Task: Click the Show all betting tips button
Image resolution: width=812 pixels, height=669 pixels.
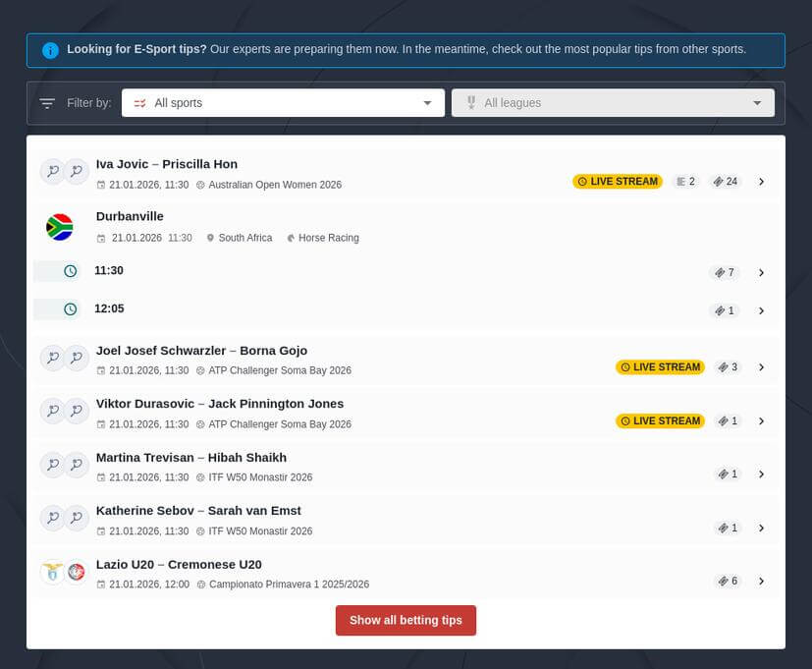Action: [x=406, y=620]
